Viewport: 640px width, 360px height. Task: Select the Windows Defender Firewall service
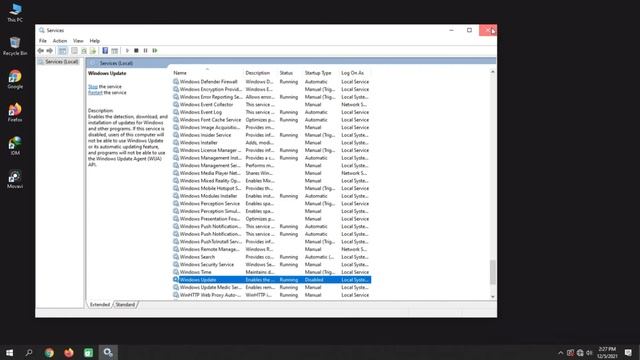tap(271, 82)
